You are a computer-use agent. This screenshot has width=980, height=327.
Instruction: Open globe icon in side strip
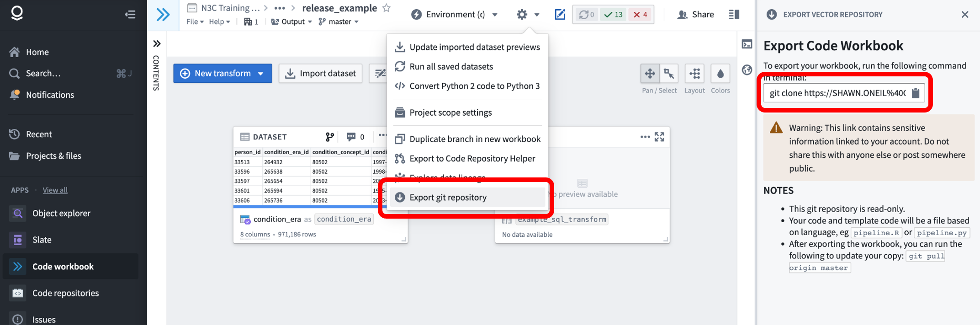click(747, 70)
